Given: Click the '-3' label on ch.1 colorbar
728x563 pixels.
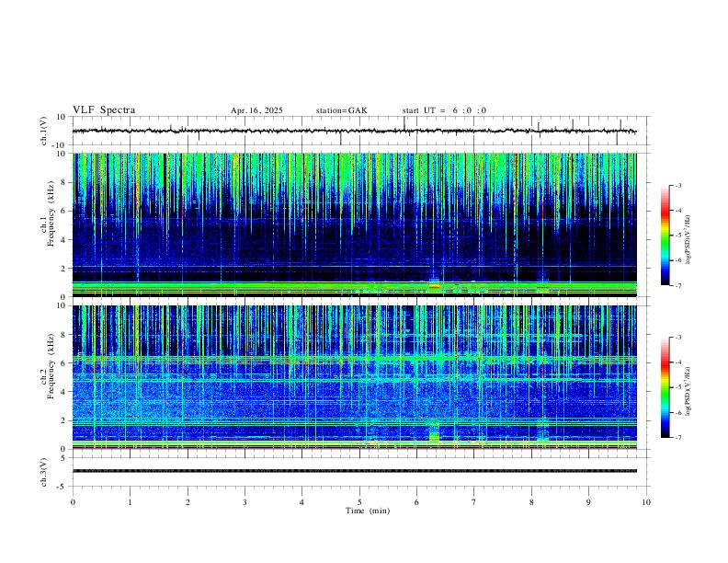Looking at the screenshot, I should (x=677, y=185).
